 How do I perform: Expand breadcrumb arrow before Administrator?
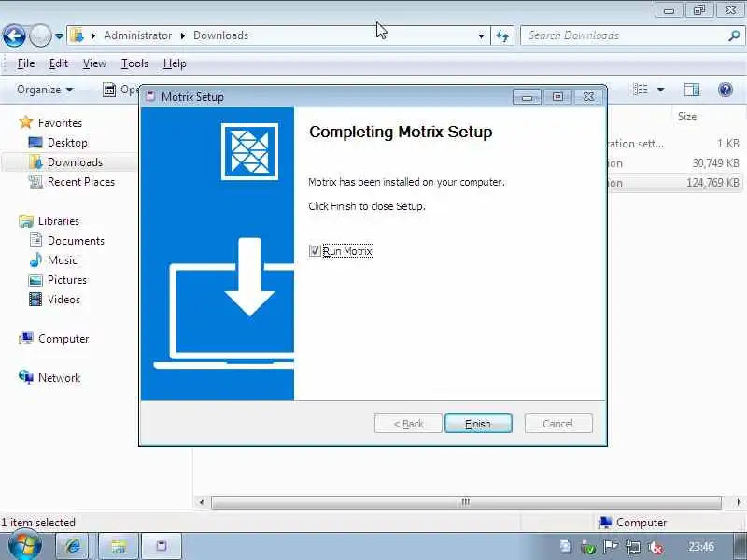[x=93, y=35]
